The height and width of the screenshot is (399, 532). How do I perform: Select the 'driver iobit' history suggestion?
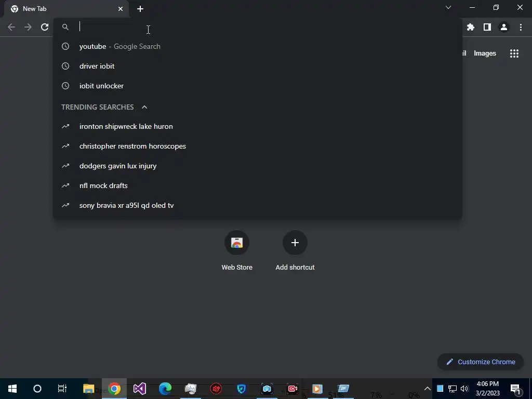point(258,66)
